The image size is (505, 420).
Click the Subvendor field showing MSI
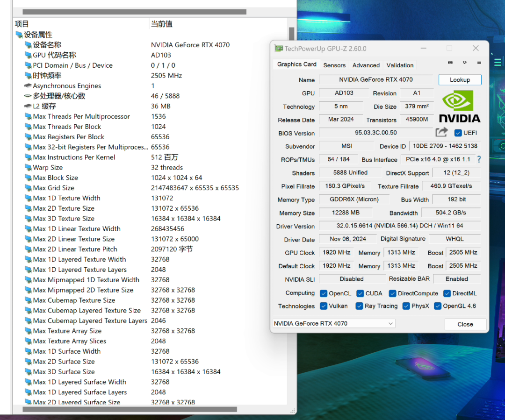346,146
